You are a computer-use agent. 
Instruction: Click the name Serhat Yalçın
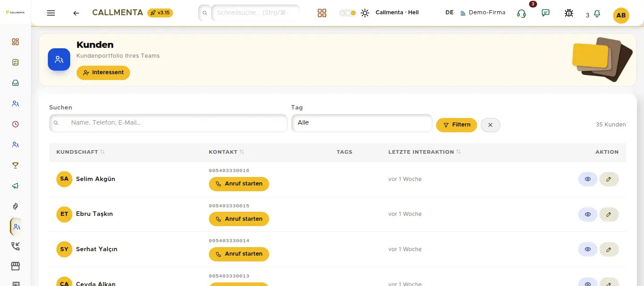click(x=97, y=249)
